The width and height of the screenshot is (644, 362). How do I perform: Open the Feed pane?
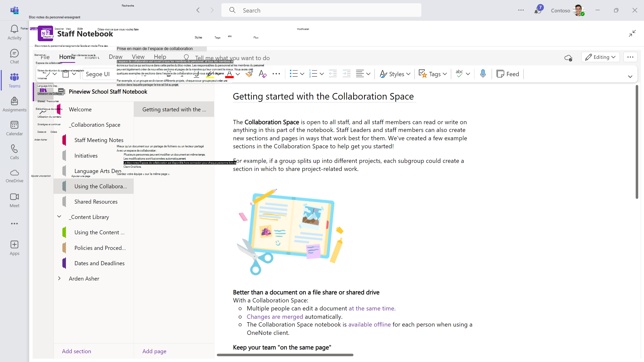[508, 74]
